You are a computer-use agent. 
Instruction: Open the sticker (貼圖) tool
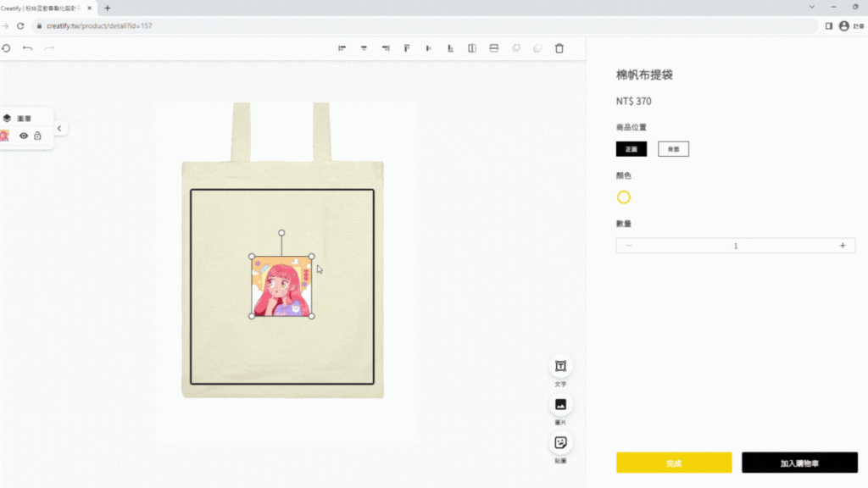point(560,443)
